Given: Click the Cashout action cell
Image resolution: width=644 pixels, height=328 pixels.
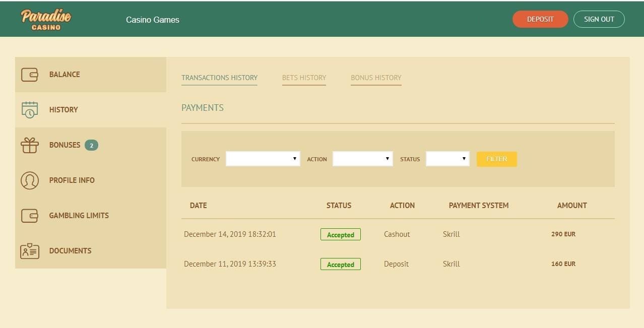Looking at the screenshot, I should pyautogui.click(x=397, y=234).
